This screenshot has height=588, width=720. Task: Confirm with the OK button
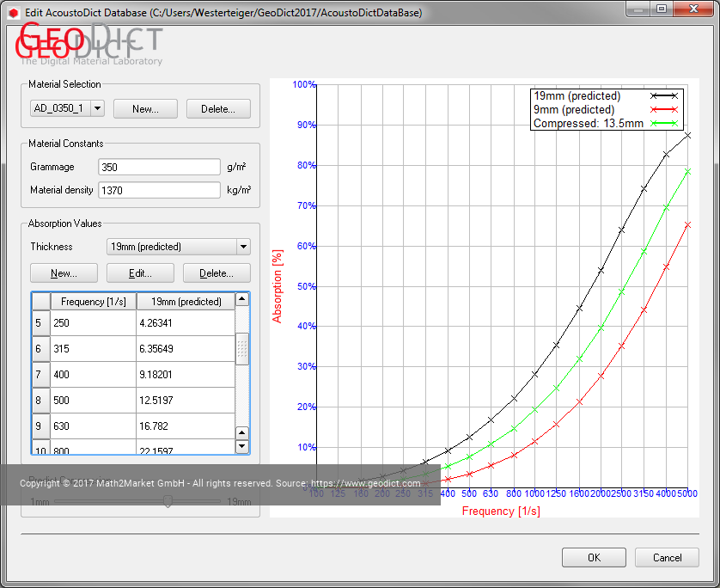pos(594,557)
